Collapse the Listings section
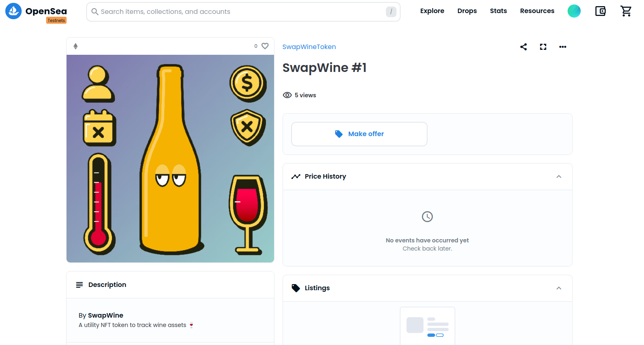Viewport: 644px width, 345px height. (559, 288)
